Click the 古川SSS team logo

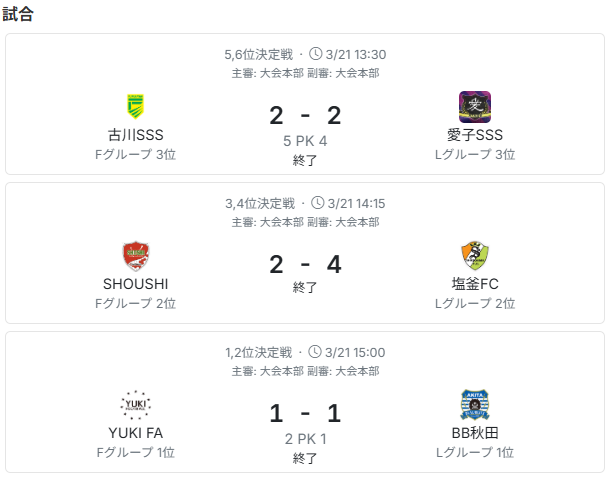(x=135, y=106)
